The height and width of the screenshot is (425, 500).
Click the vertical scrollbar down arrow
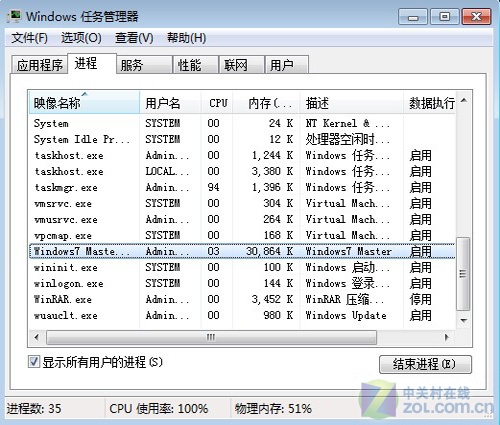(x=464, y=321)
